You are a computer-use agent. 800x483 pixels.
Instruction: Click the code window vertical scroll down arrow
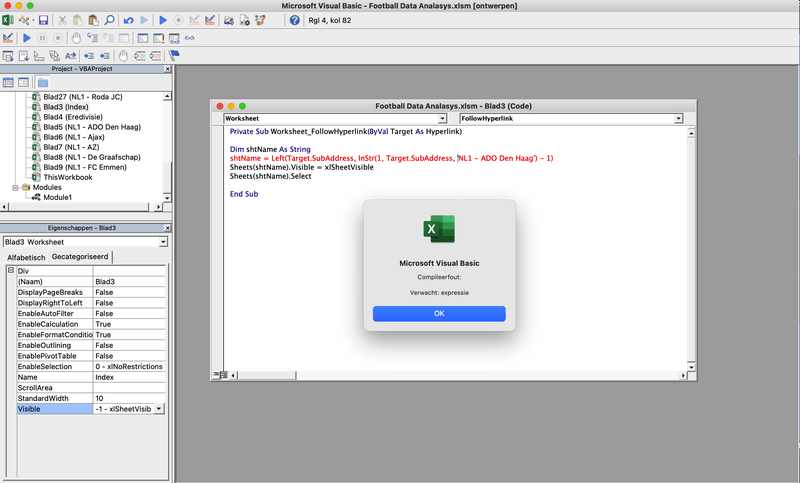(691, 367)
